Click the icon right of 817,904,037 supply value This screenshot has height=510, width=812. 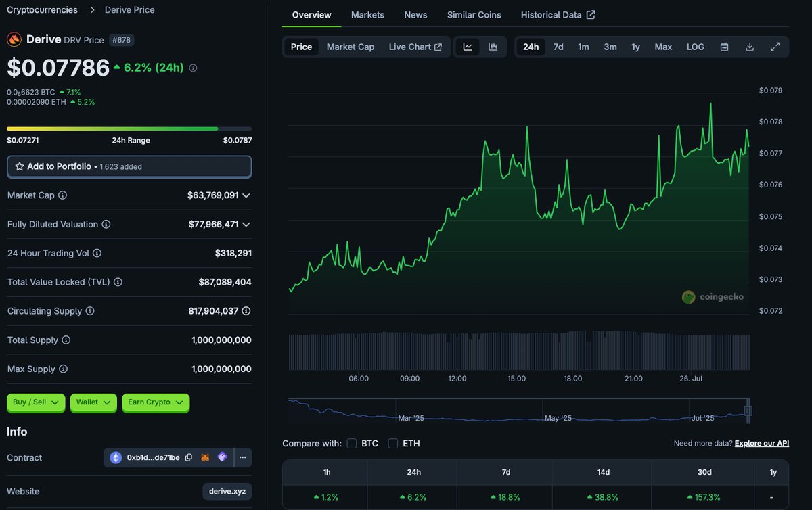(246, 311)
